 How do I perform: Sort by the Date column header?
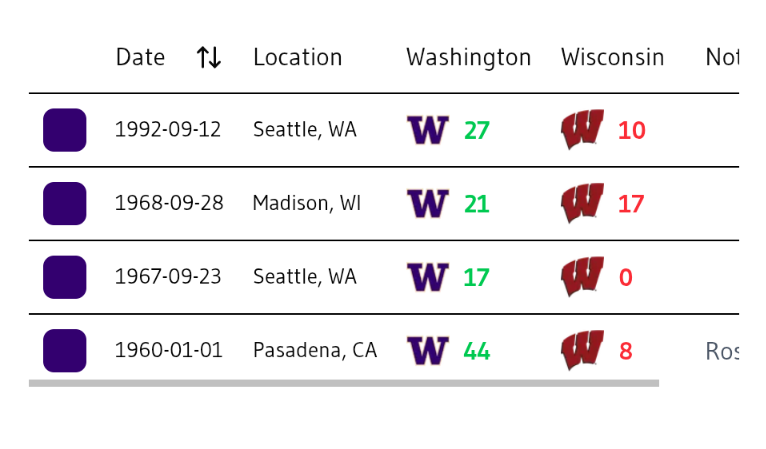140,57
